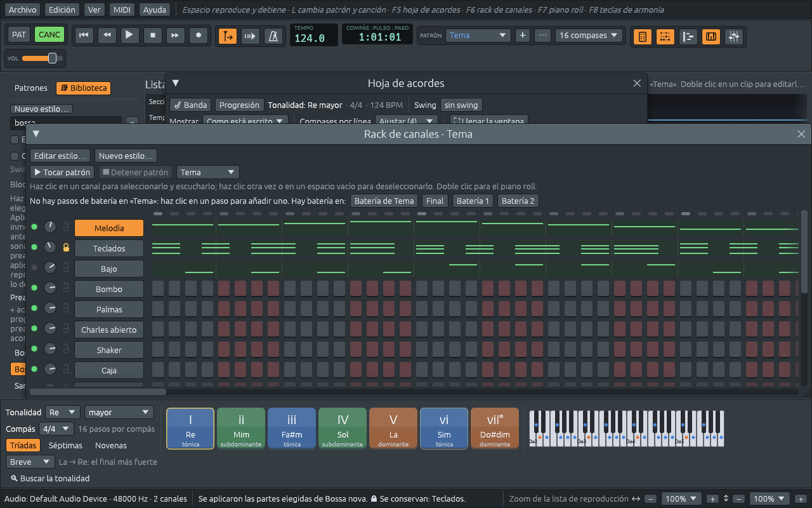The height and width of the screenshot is (508, 812).
Task: Click the V La dominante chord pad
Action: pyautogui.click(x=393, y=429)
